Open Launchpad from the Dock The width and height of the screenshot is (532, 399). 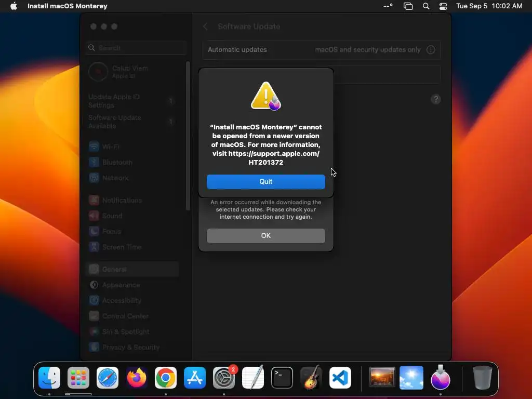(x=78, y=378)
